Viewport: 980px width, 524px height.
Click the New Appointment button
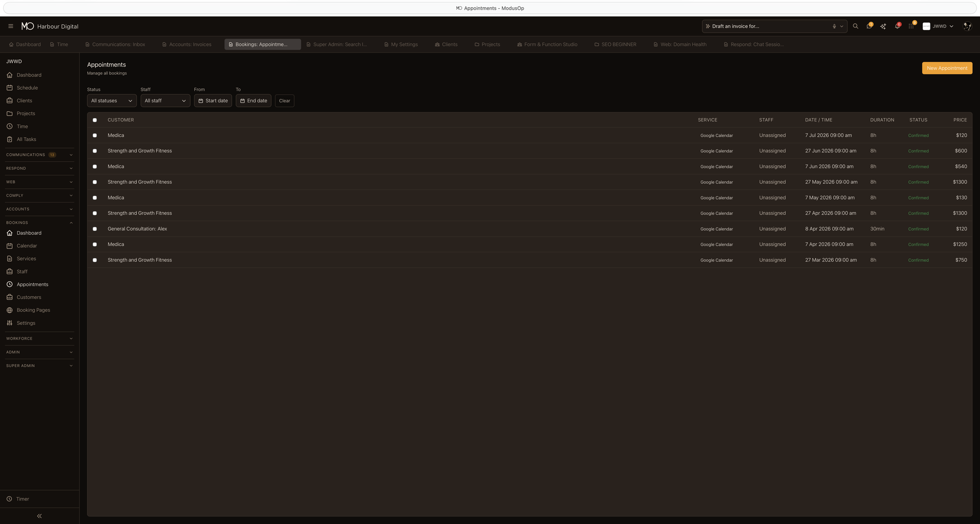coord(946,68)
